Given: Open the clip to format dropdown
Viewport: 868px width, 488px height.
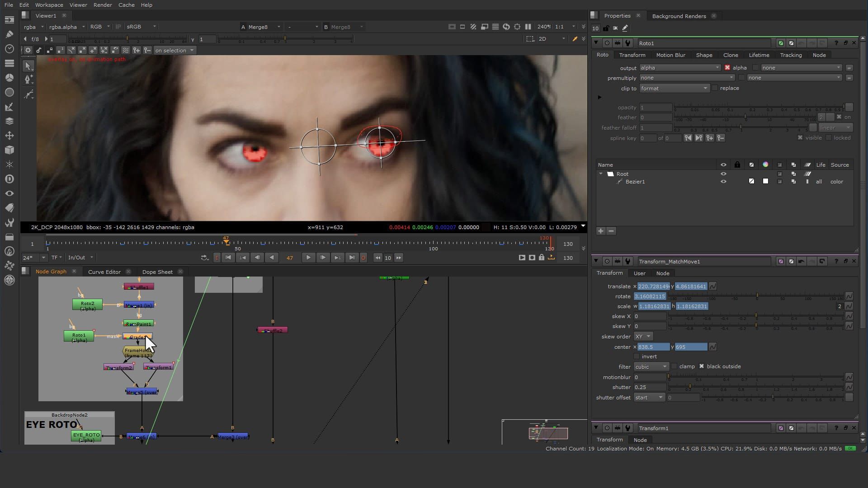Looking at the screenshot, I should coord(674,89).
